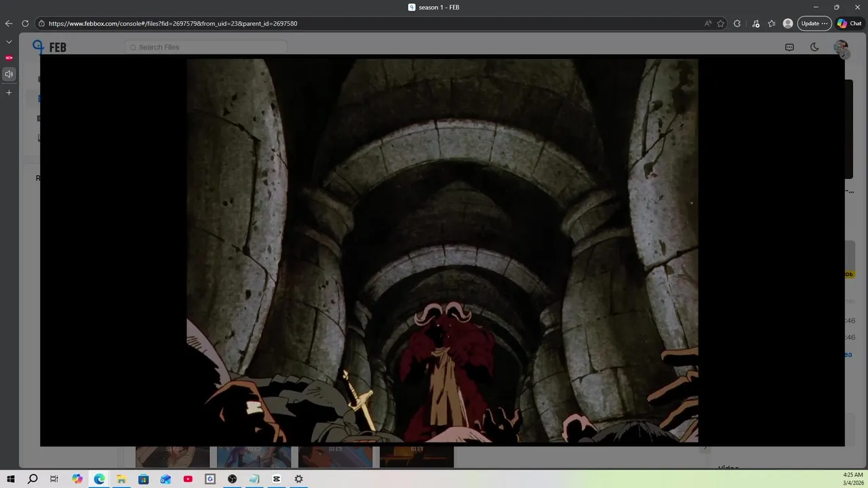Open CapCut from the taskbar
868x488 pixels.
pos(277,479)
